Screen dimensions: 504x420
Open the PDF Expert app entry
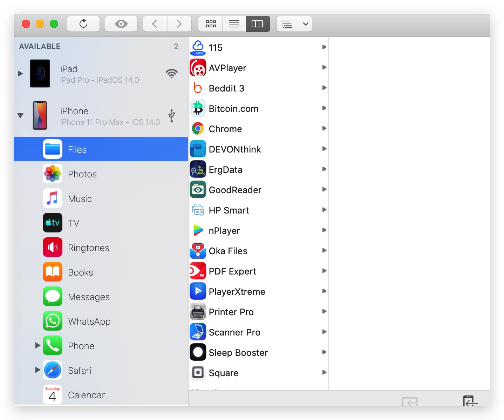pyautogui.click(x=232, y=271)
